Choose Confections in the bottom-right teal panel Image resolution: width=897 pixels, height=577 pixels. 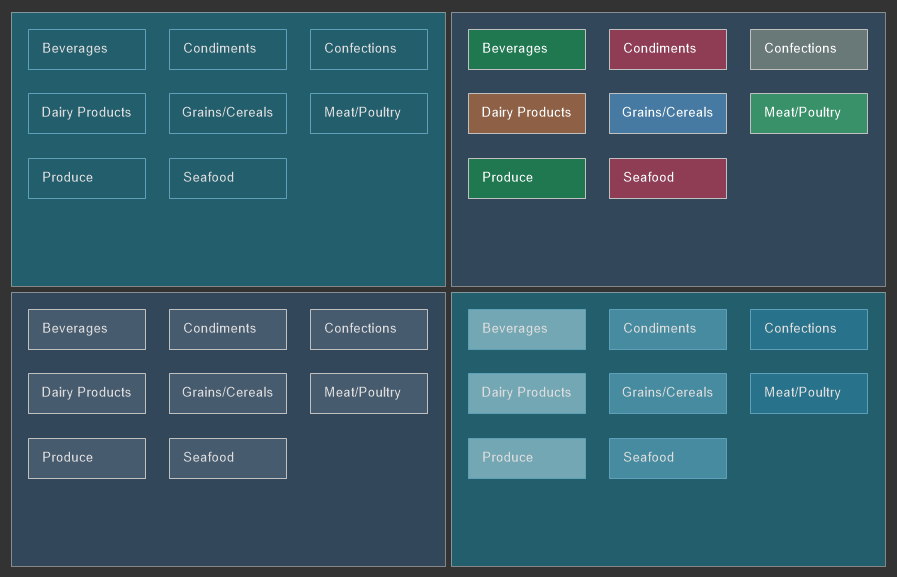point(808,329)
